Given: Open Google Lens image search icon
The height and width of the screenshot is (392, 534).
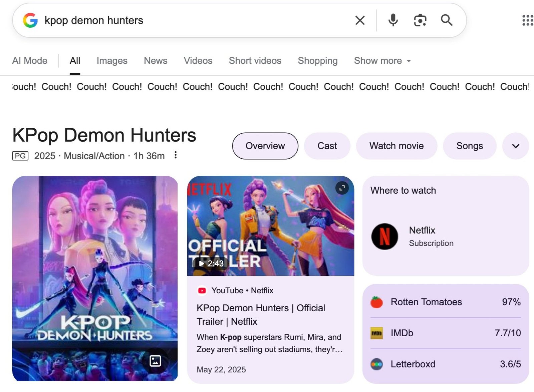Looking at the screenshot, I should click(420, 20).
